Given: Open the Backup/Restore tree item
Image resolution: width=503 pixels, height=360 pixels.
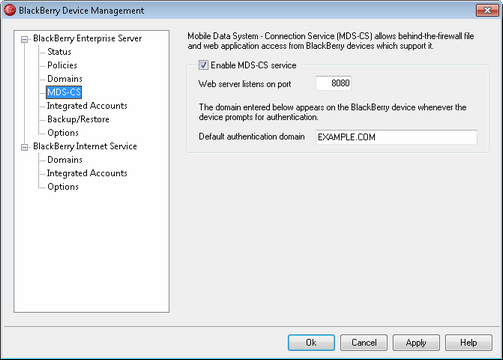Looking at the screenshot, I should click(x=78, y=119).
